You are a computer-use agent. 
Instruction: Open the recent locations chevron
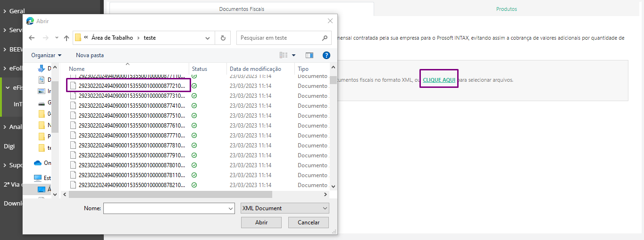click(57, 38)
